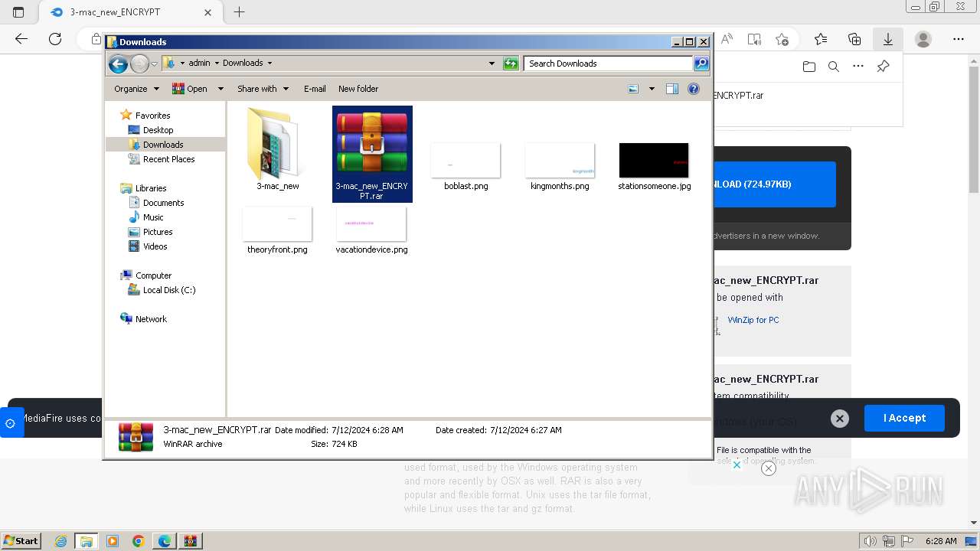980x551 pixels.
Task: Reload the page in Edge
Action: (x=55, y=39)
